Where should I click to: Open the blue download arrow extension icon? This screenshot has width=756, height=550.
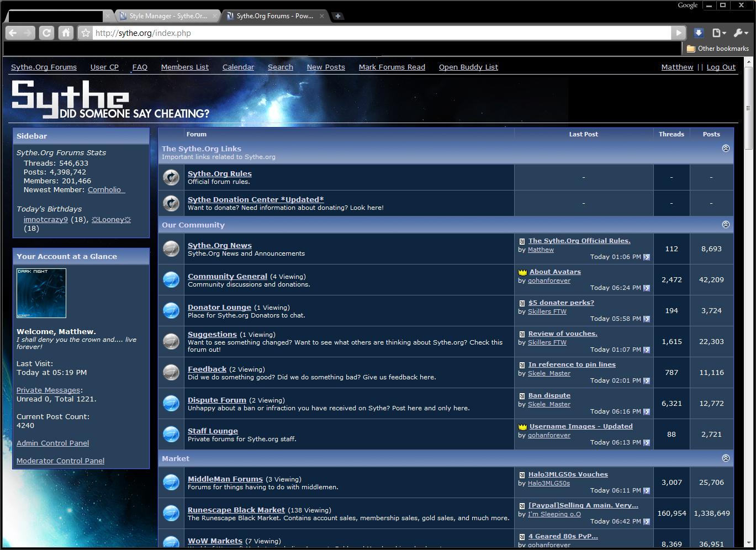699,33
